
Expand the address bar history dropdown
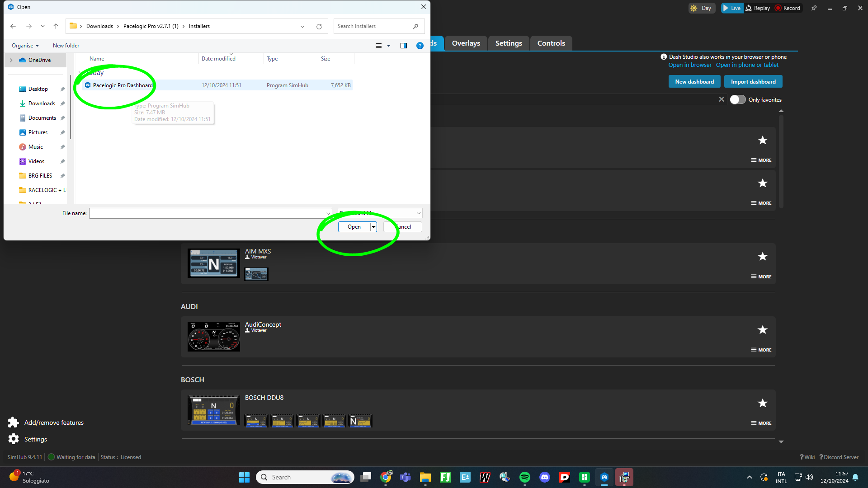(302, 26)
